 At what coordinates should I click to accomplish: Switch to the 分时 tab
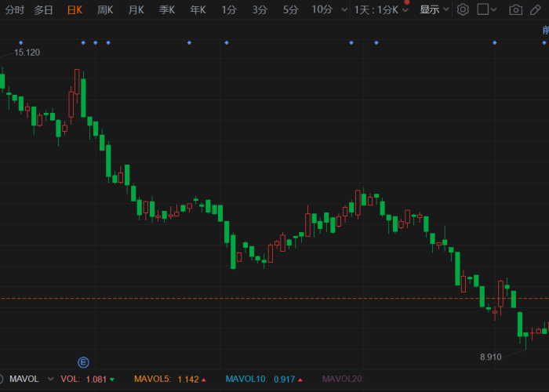point(15,10)
